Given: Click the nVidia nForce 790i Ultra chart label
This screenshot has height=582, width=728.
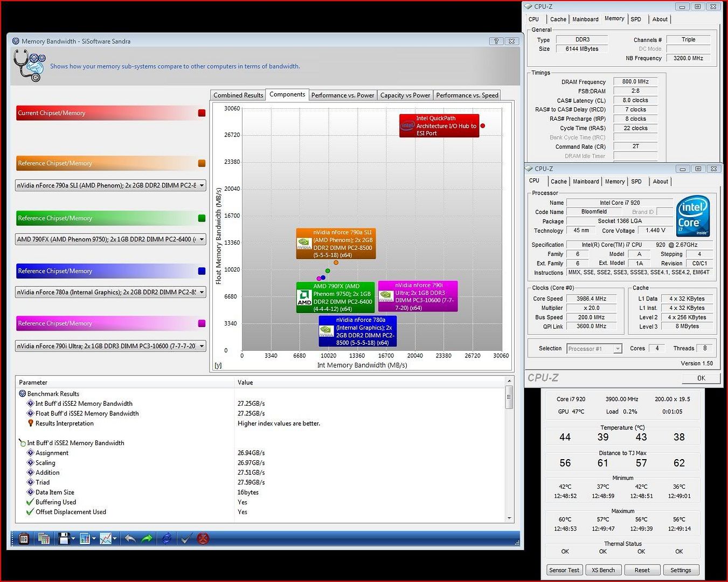Looking at the screenshot, I should point(418,296).
